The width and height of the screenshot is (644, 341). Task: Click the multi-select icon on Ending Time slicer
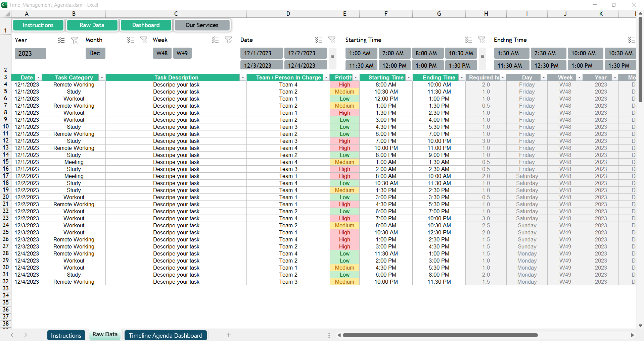point(631,40)
